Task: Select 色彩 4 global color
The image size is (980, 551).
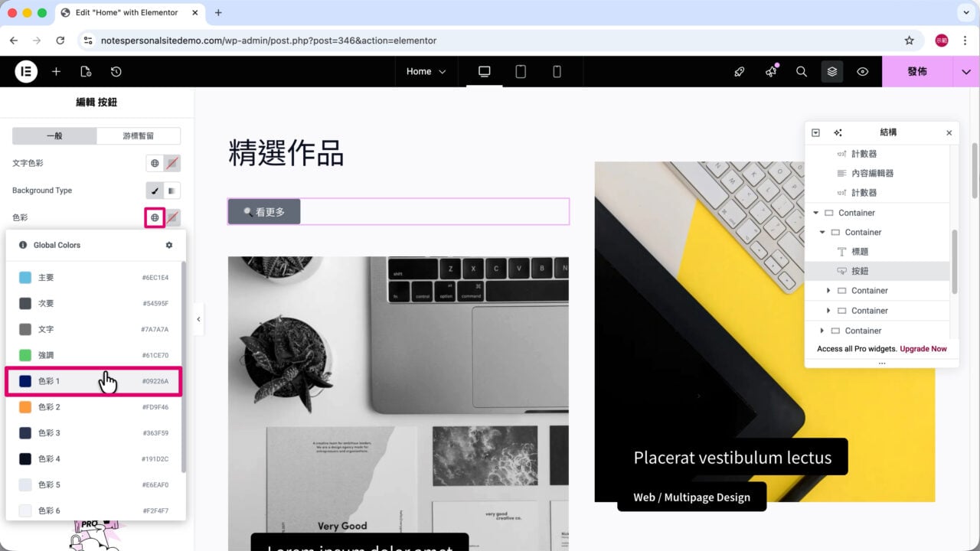Action: click(93, 459)
